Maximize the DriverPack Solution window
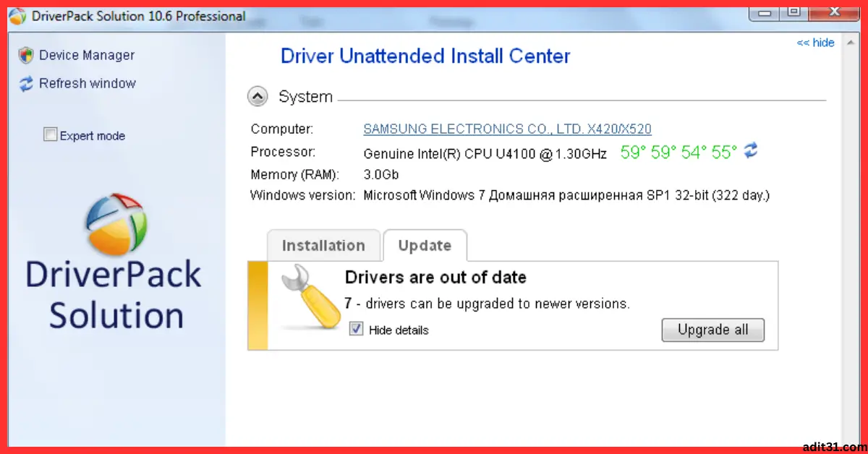The image size is (868, 454). (794, 12)
